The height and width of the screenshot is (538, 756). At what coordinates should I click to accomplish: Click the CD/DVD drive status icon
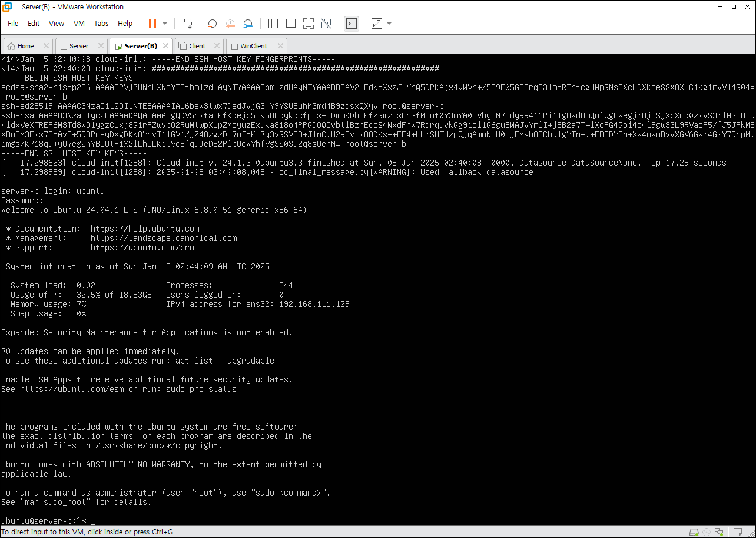(x=707, y=532)
